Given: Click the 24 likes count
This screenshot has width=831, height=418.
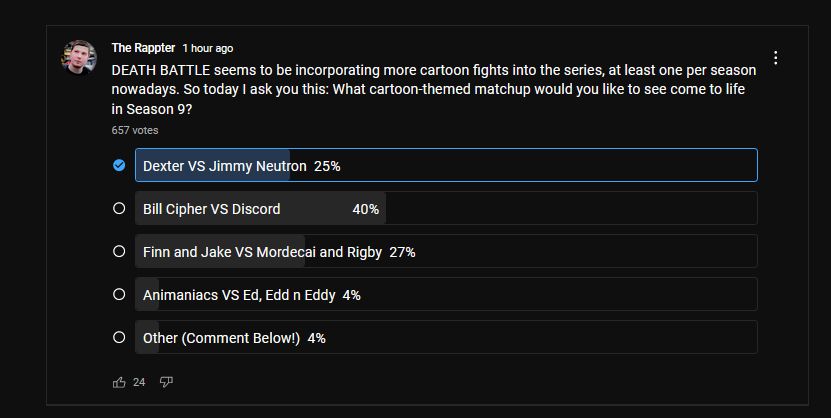Looking at the screenshot, I should pos(139,382).
